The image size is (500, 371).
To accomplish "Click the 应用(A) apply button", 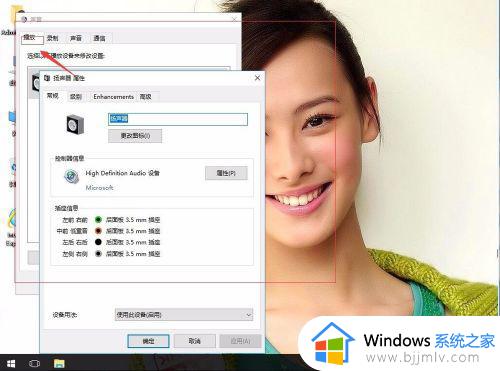I will pos(241,341).
